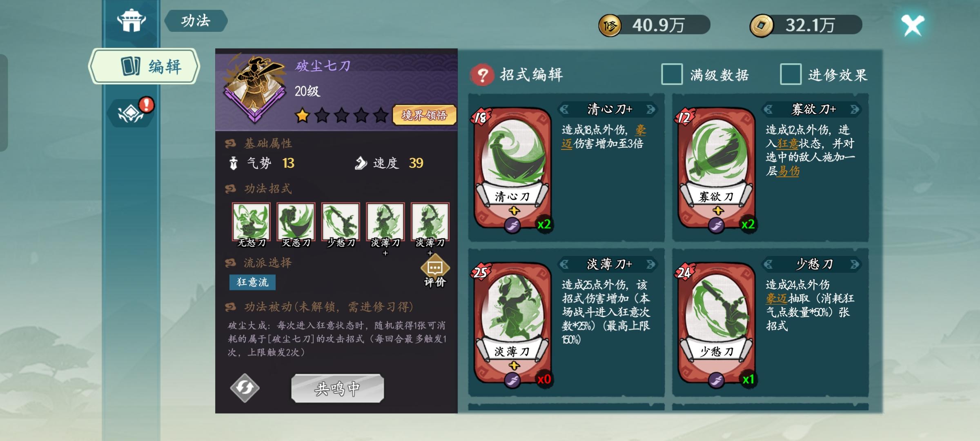Click right arrow next to 清心刀+ title
Image resolution: width=980 pixels, height=441 pixels.
point(651,109)
